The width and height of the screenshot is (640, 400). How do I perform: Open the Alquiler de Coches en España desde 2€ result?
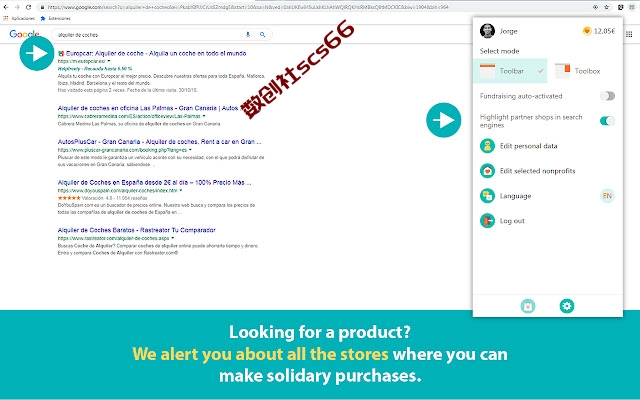(x=154, y=182)
